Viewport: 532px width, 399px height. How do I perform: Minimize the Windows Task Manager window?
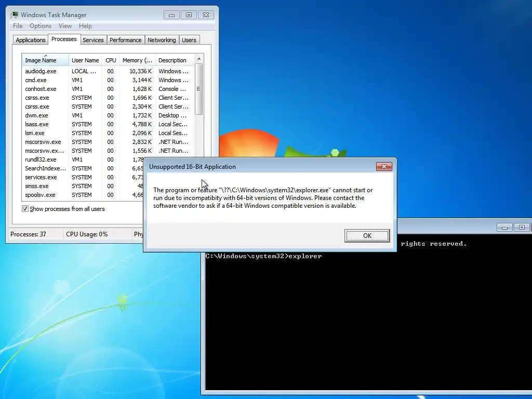coord(171,15)
